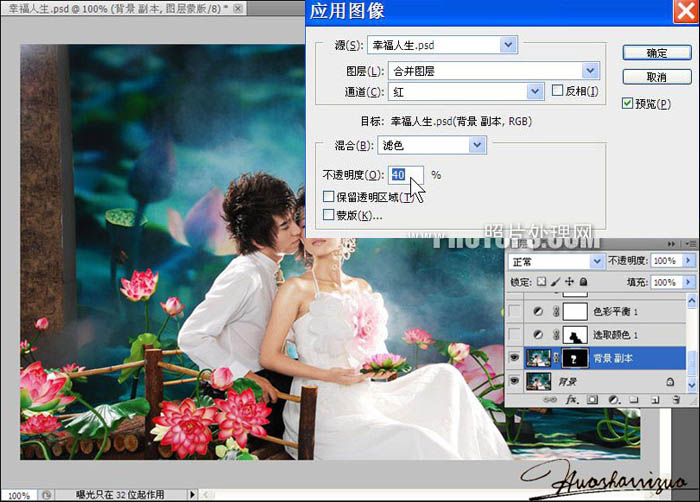Open the Layers panel options menu
Screen dimensions: 700x502
(x=691, y=244)
